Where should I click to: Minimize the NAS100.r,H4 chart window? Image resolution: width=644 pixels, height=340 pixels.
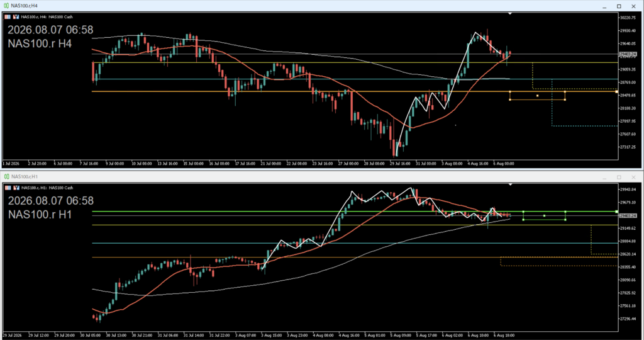tap(605, 6)
